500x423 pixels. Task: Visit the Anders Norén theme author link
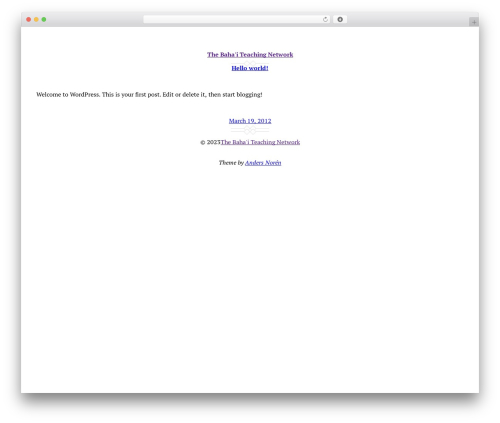point(263,163)
